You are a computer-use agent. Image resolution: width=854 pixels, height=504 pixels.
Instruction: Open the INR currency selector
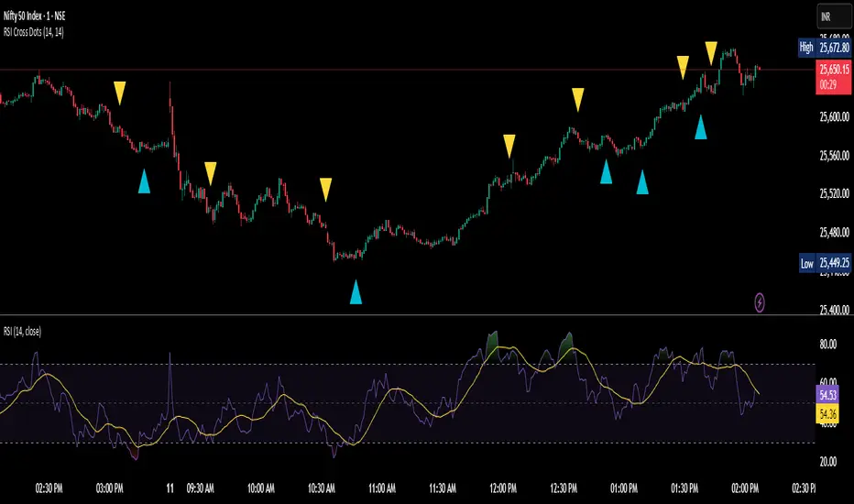click(x=834, y=16)
